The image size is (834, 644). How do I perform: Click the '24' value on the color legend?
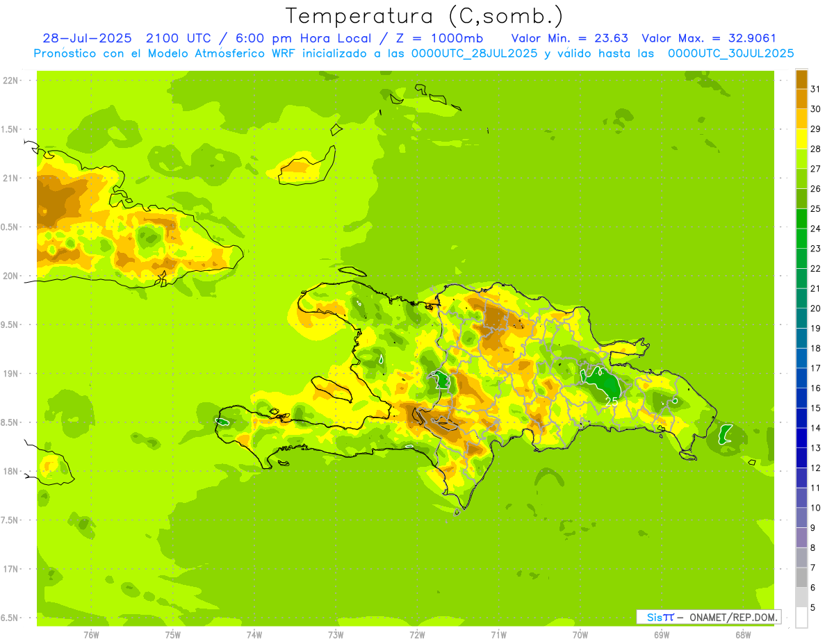816,228
